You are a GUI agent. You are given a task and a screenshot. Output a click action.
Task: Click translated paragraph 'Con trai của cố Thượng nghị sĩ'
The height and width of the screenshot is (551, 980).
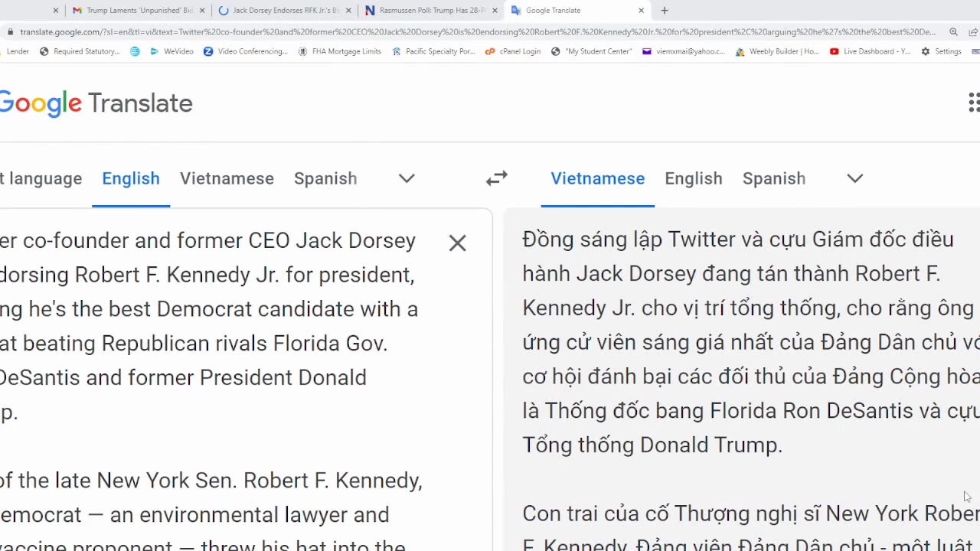point(671,514)
